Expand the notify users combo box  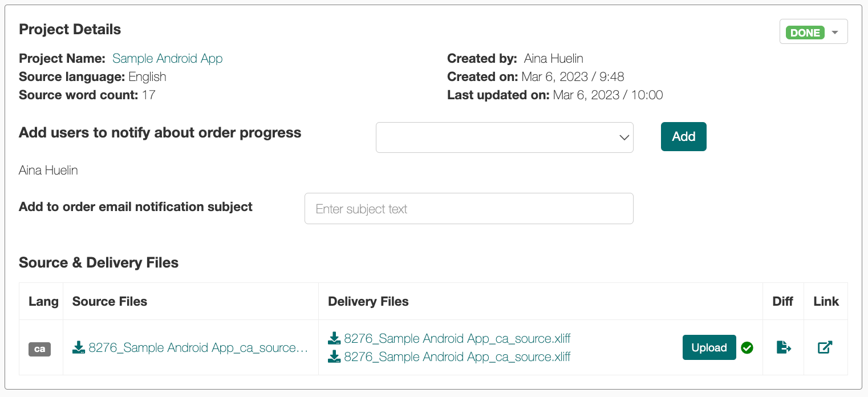coord(504,137)
